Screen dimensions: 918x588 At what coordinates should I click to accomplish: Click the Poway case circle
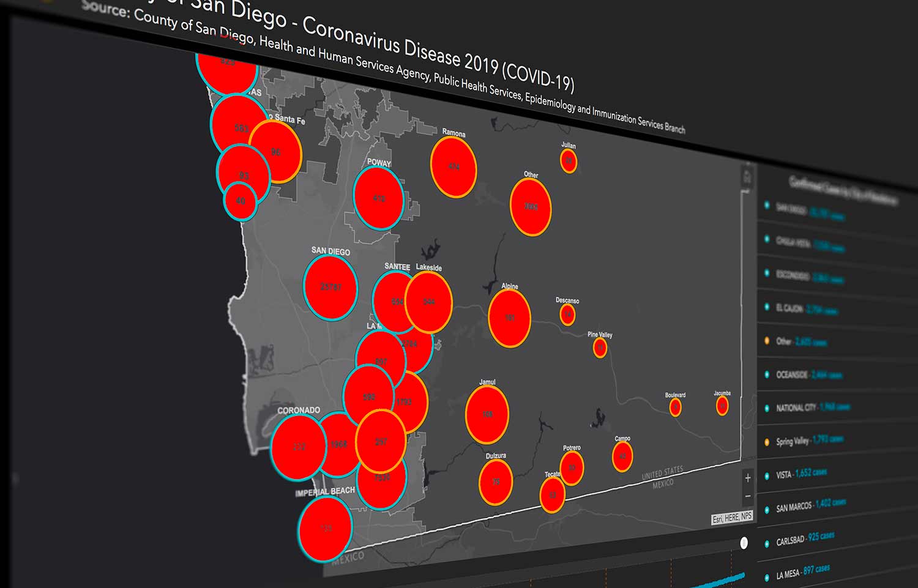[379, 198]
